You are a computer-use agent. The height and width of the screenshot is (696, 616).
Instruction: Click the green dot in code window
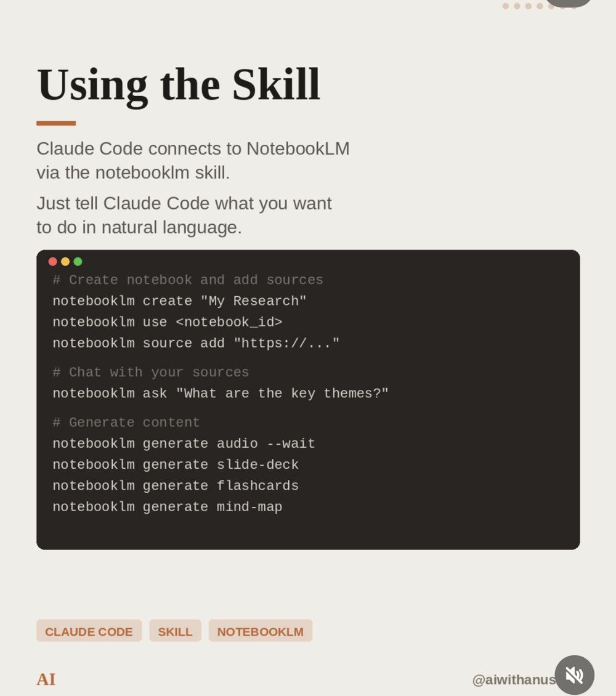[78, 261]
